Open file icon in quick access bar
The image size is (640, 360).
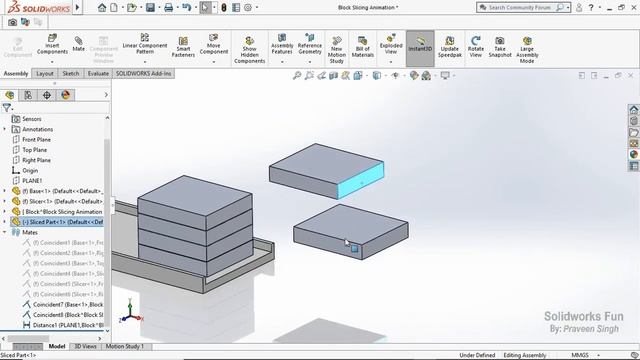tap(131, 7)
